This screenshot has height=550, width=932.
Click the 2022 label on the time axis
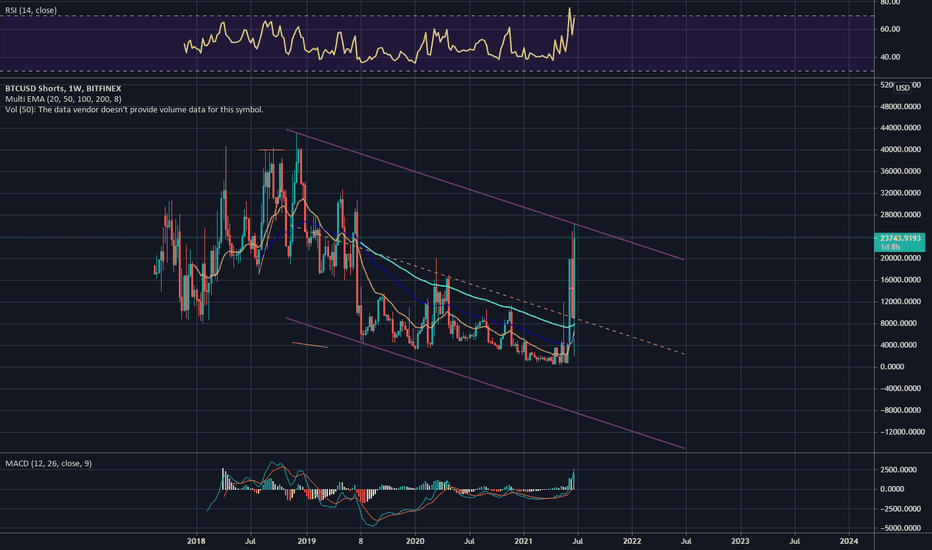point(632,541)
